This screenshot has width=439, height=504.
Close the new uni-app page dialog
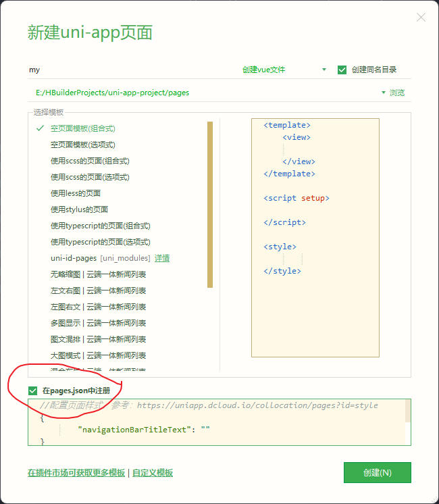pos(421,18)
